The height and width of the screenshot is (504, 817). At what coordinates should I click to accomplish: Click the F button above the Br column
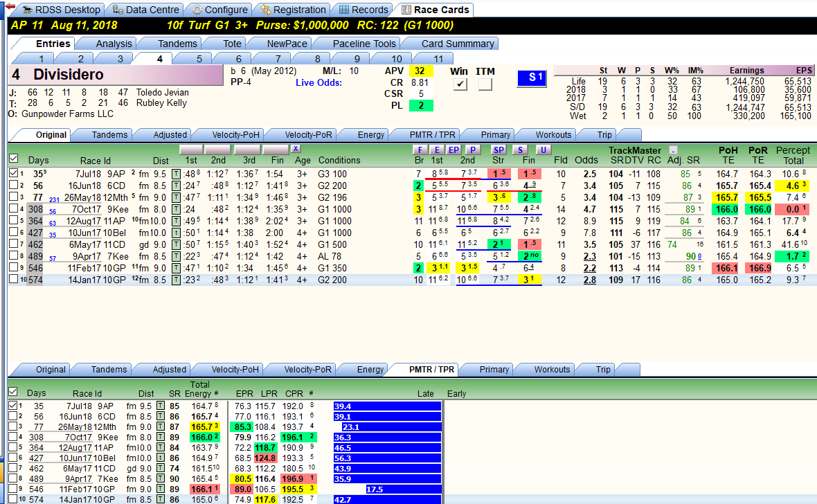(419, 150)
